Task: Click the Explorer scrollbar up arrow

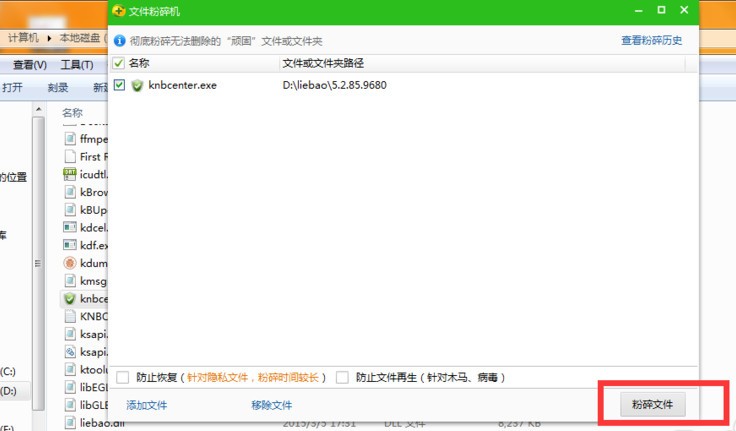Action: coord(38,109)
